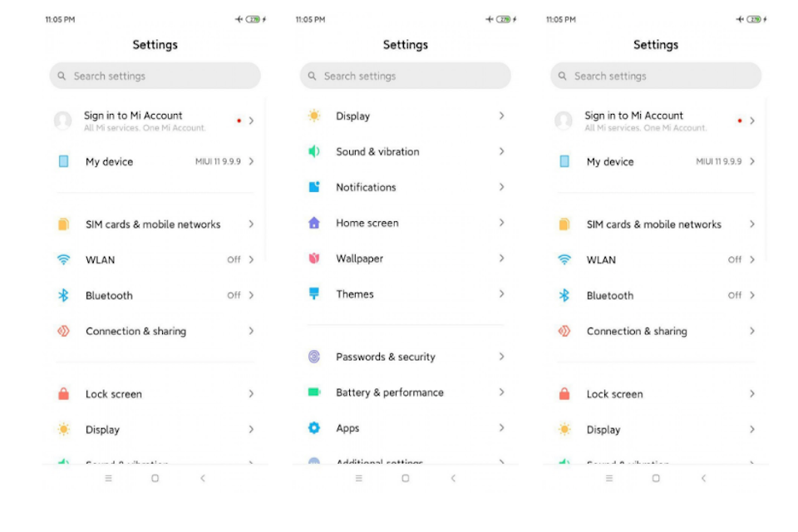
Task: Tap the My device phone icon, left screen
Action: click(64, 161)
